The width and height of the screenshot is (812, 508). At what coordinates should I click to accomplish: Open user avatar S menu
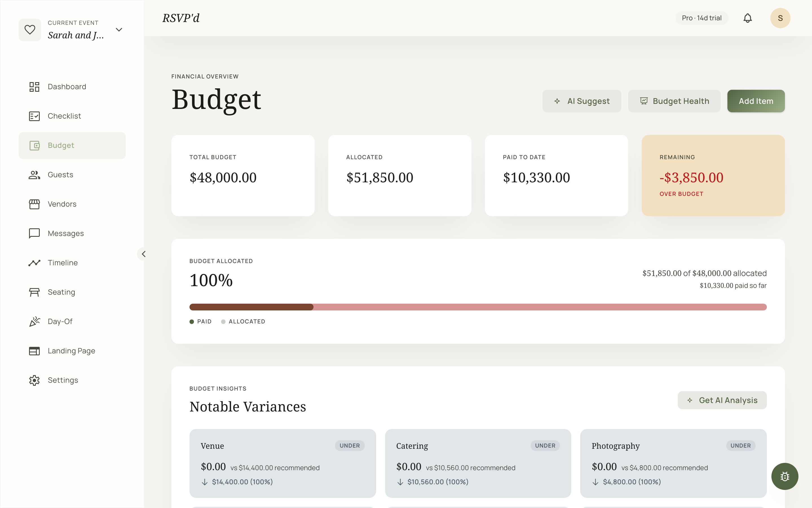coord(780,18)
